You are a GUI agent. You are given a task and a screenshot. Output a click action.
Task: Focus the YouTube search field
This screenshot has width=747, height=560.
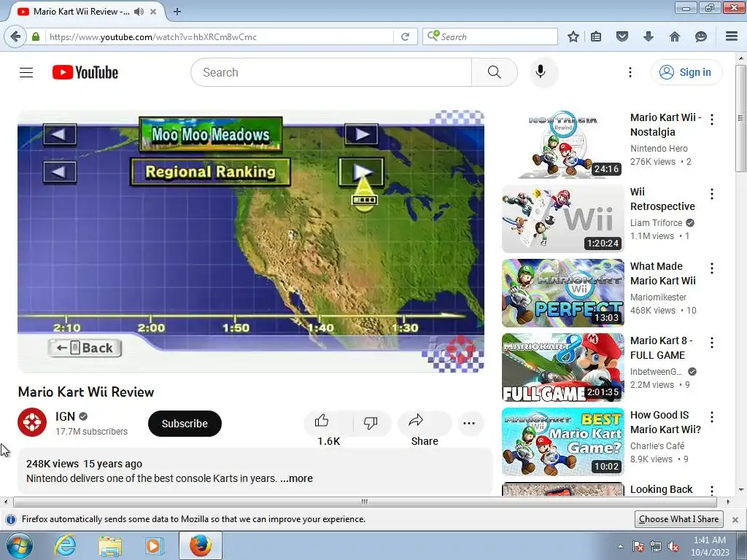(331, 72)
